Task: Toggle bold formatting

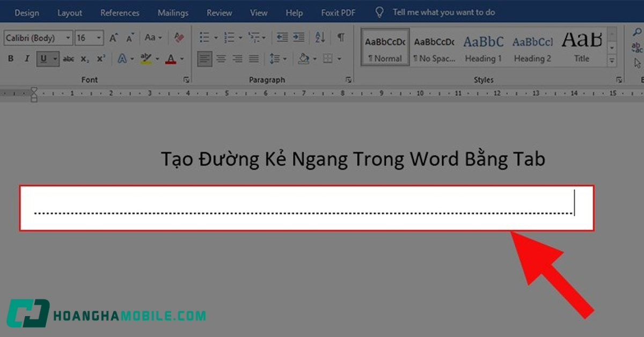Action: [x=11, y=58]
